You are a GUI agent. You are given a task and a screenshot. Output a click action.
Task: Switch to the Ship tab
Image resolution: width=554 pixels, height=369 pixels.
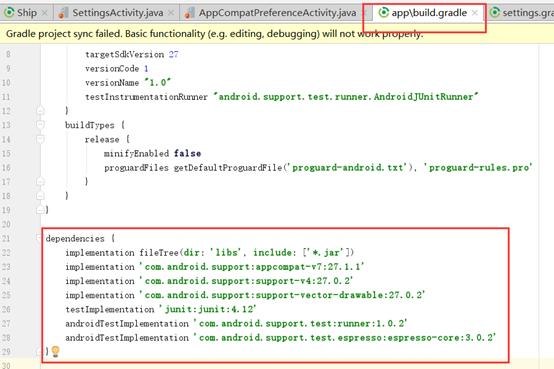click(26, 13)
